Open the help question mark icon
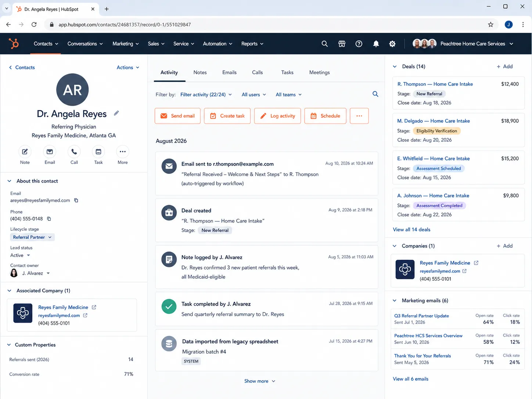The height and width of the screenshot is (399, 532). (x=359, y=44)
